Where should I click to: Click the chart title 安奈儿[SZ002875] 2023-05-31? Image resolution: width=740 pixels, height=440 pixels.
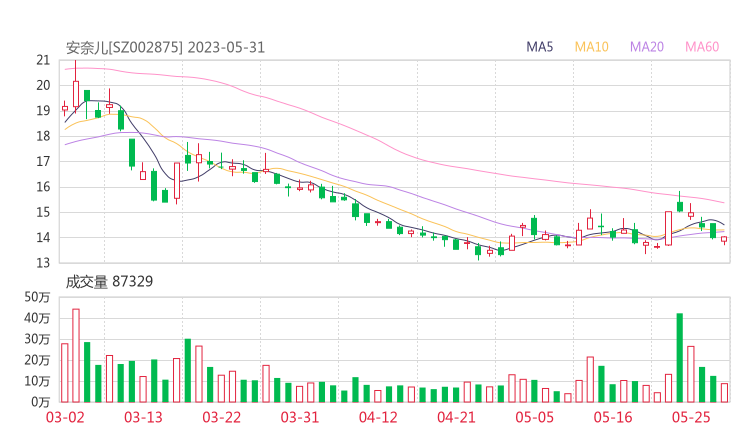click(165, 48)
